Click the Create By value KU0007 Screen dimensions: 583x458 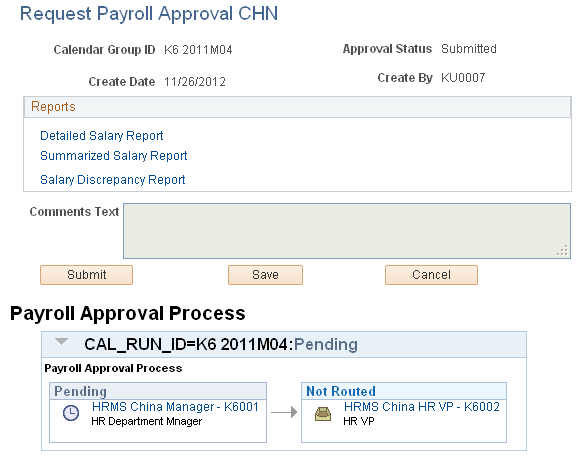(463, 78)
